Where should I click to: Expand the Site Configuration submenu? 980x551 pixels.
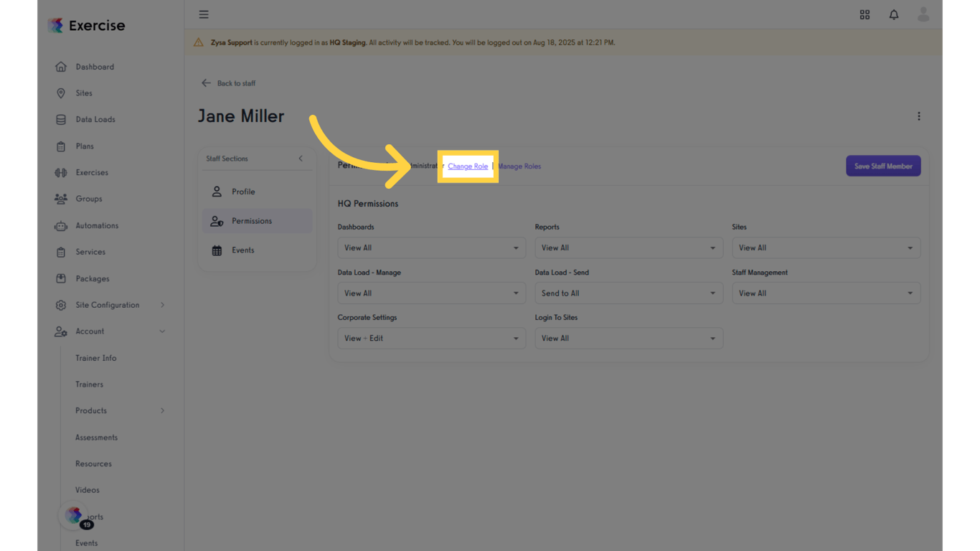click(x=162, y=305)
